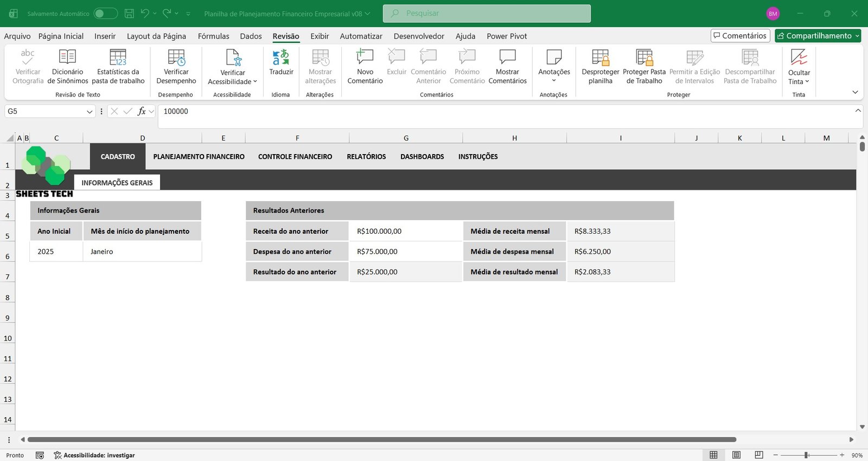868x461 pixels.
Task: Open the Name Box dropdown arrow
Action: point(90,112)
